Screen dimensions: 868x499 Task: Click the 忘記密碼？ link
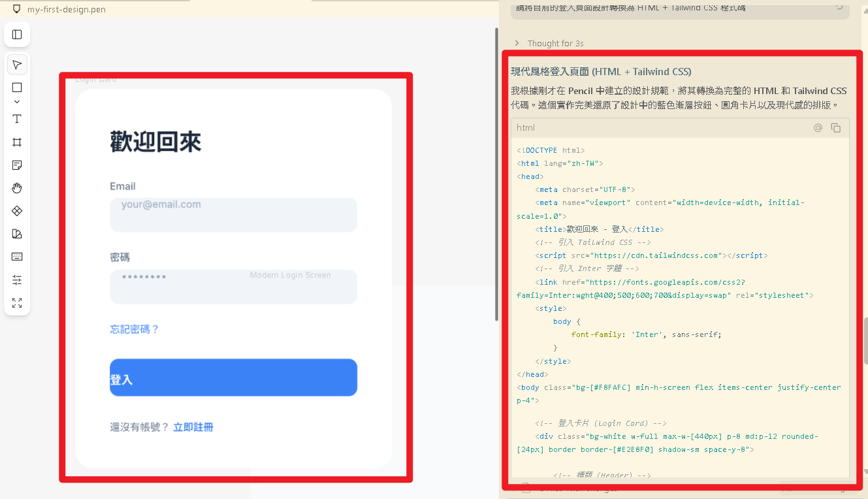pyautogui.click(x=135, y=329)
